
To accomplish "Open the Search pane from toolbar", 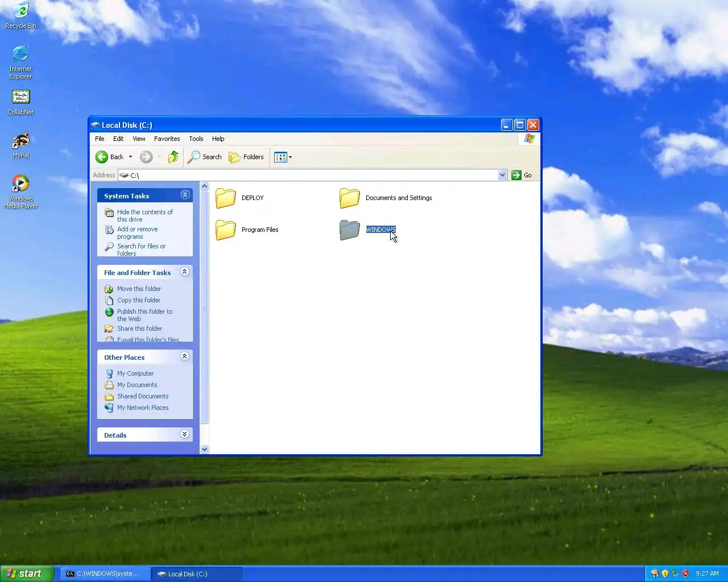I will click(x=205, y=157).
